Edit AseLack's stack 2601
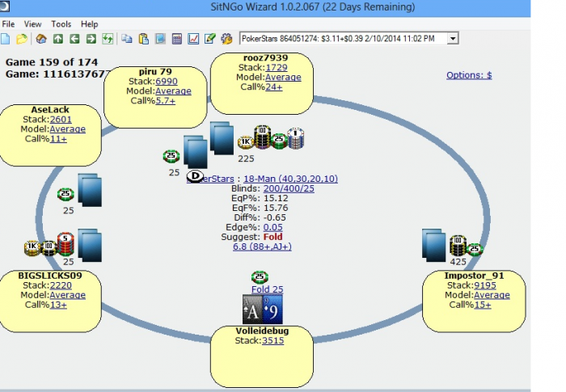The height and width of the screenshot is (392, 566). tap(61, 120)
